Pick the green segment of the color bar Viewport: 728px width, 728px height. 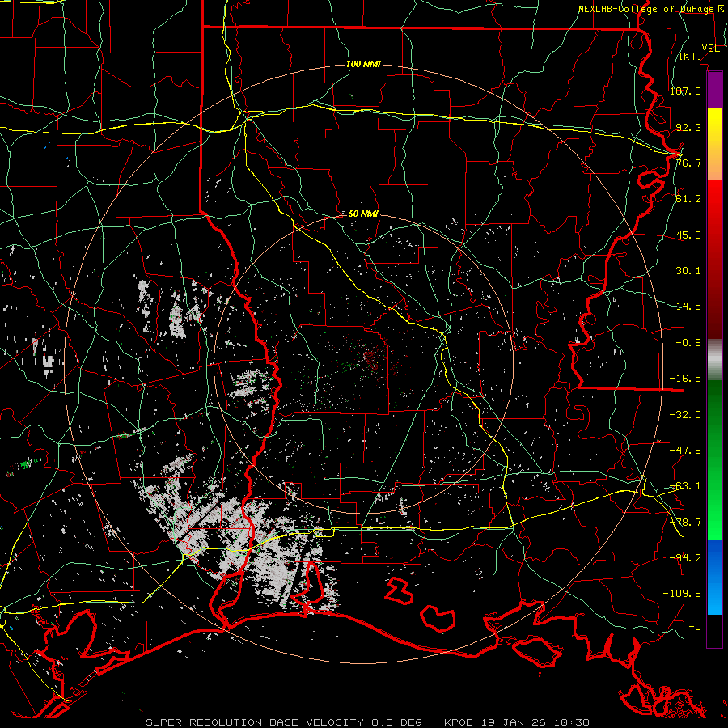(x=714, y=459)
